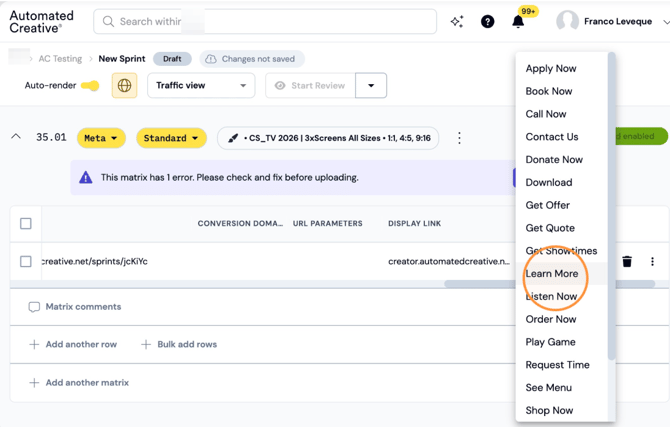Click the search magnifier icon
This screenshot has height=427, width=670.
pos(108,21)
